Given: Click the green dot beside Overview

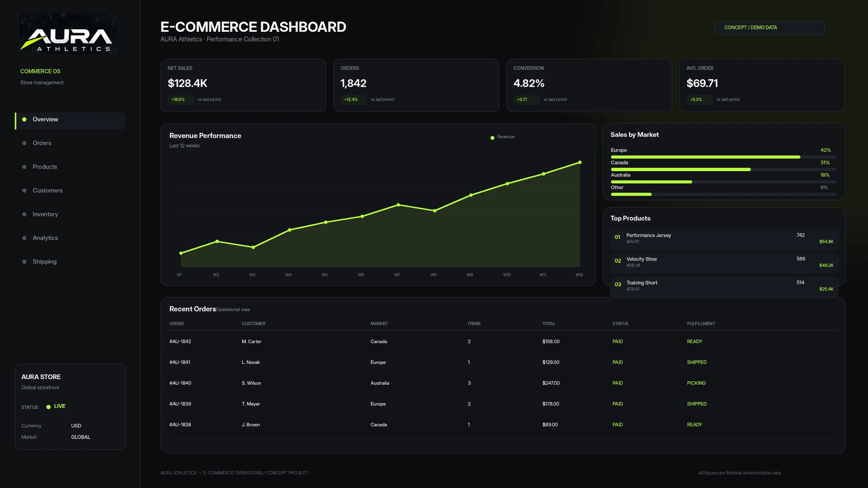Looking at the screenshot, I should coord(24,119).
